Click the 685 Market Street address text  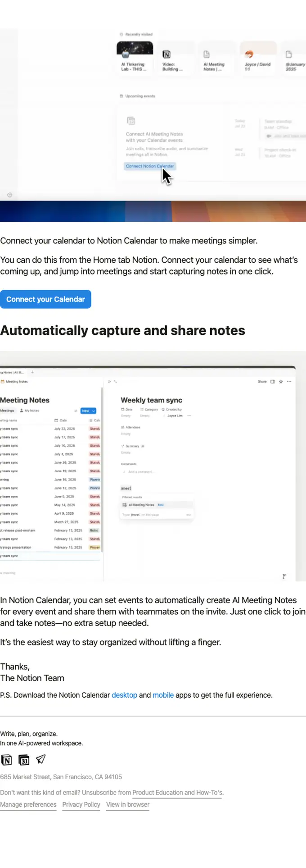pyautogui.click(x=61, y=777)
